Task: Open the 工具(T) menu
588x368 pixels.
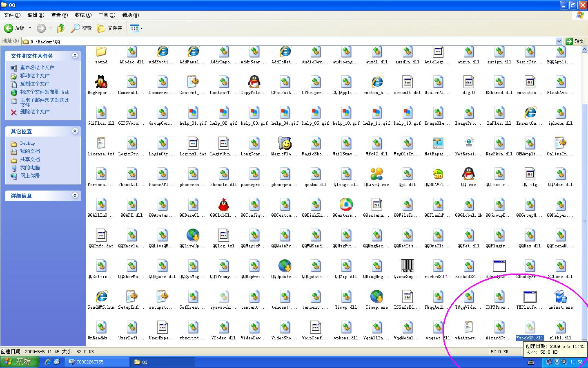Action: [107, 15]
